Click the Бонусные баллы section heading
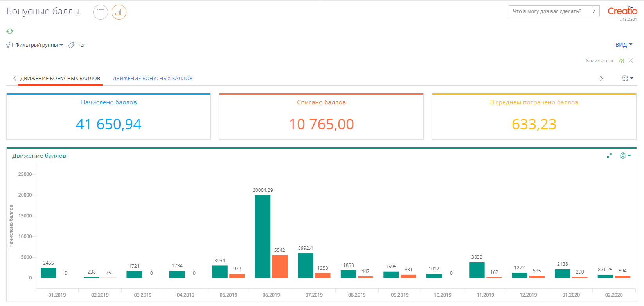Image resolution: width=644 pixels, height=306 pixels. [x=43, y=11]
